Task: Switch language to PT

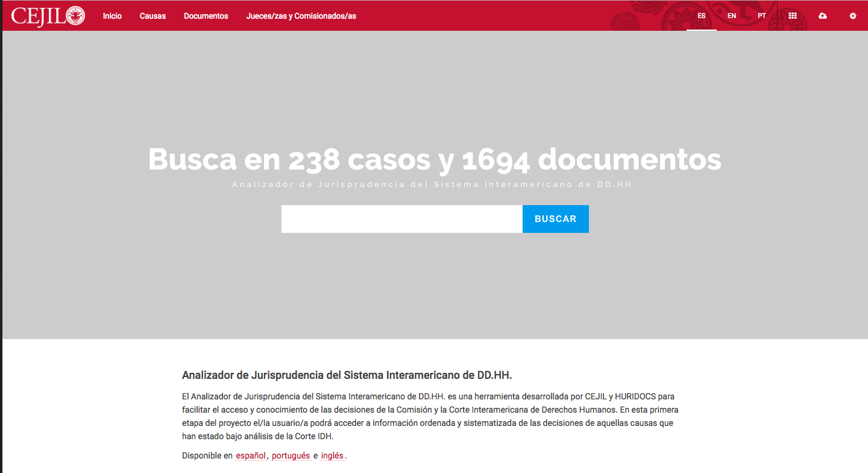Action: (762, 16)
